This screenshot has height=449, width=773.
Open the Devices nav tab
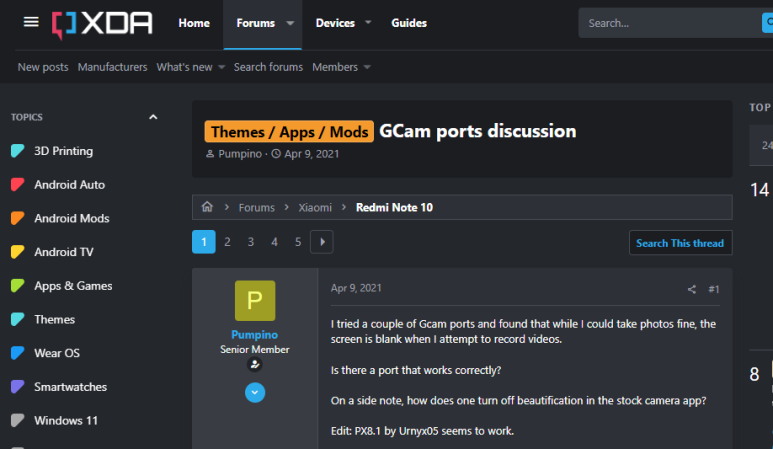[x=335, y=23]
